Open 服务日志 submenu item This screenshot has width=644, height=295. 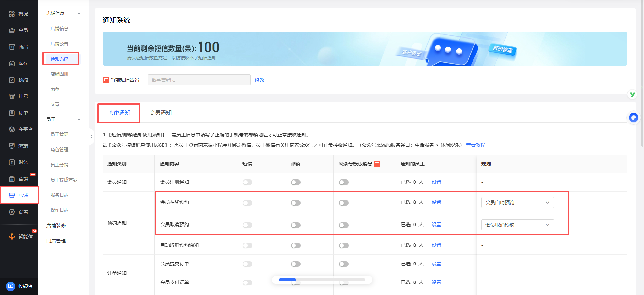[x=59, y=195]
